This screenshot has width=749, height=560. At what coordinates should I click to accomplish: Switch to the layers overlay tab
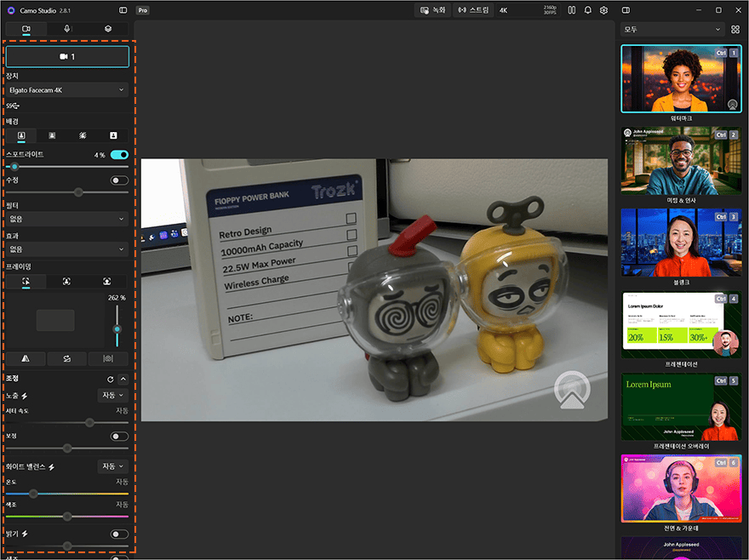(x=108, y=29)
